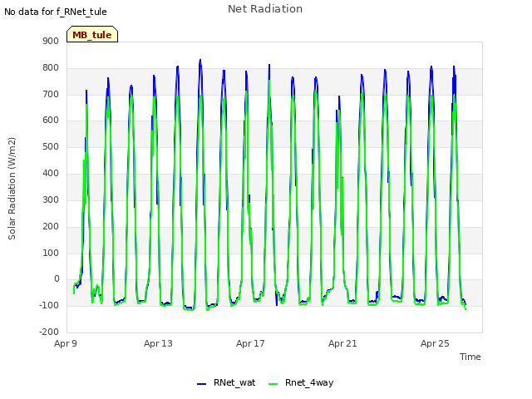Image resolution: width=532 pixels, height=399 pixels.
Task: Click the MB_tule label box
Action: [x=92, y=34]
